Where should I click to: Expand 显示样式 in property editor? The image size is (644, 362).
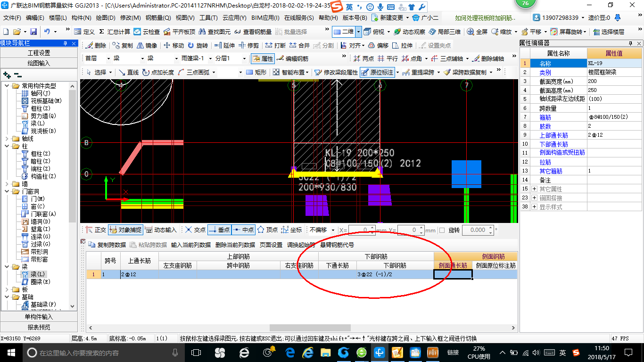pyautogui.click(x=534, y=206)
